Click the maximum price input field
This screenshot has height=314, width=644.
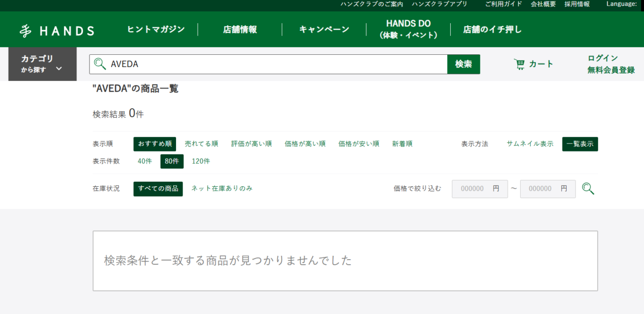click(x=548, y=189)
